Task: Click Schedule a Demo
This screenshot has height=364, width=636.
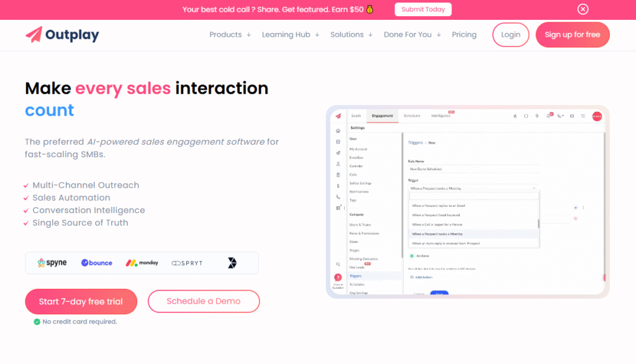Action: (x=204, y=301)
